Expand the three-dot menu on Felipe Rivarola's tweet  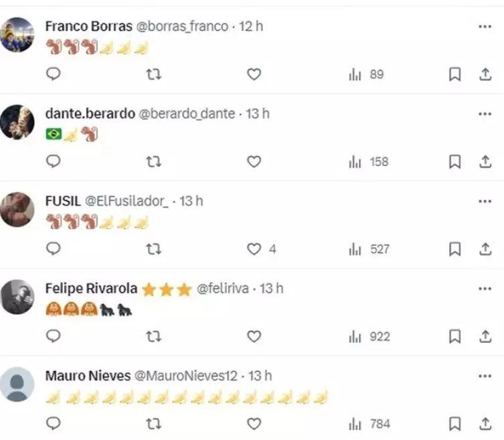[x=485, y=288]
